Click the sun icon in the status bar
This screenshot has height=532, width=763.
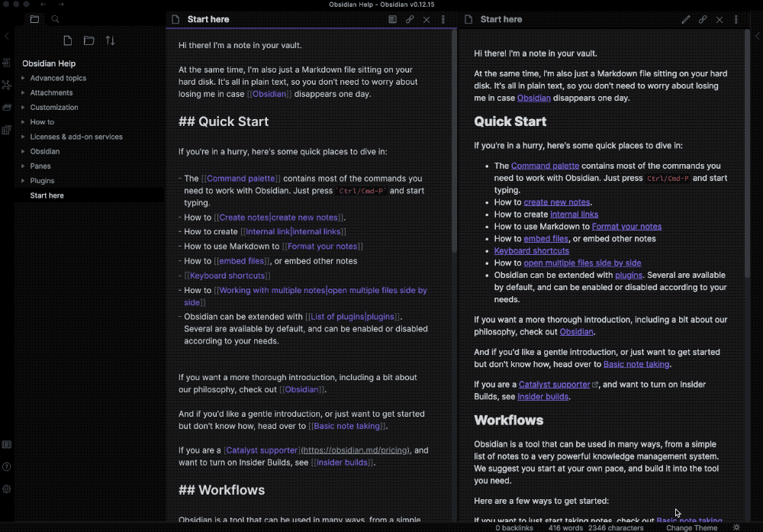point(736,527)
